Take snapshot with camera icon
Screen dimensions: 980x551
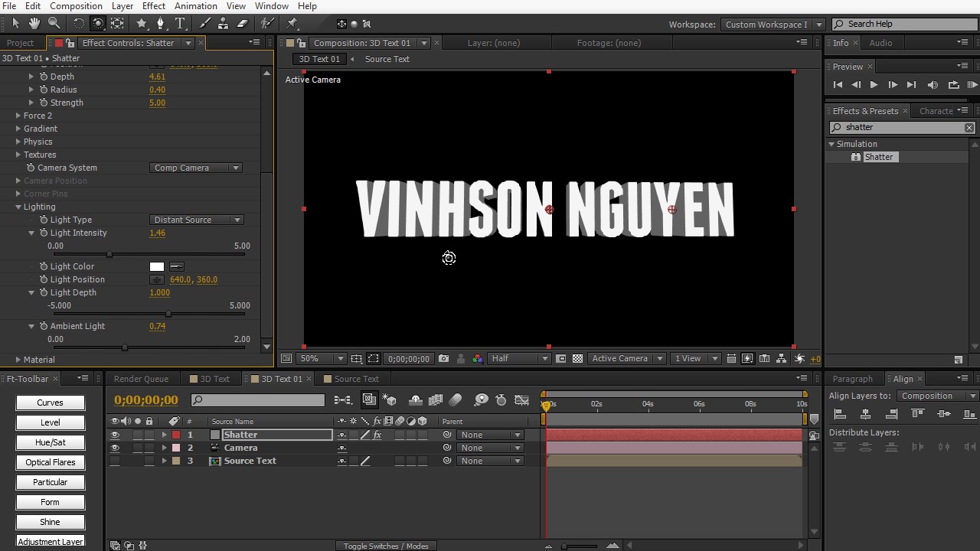coord(443,358)
